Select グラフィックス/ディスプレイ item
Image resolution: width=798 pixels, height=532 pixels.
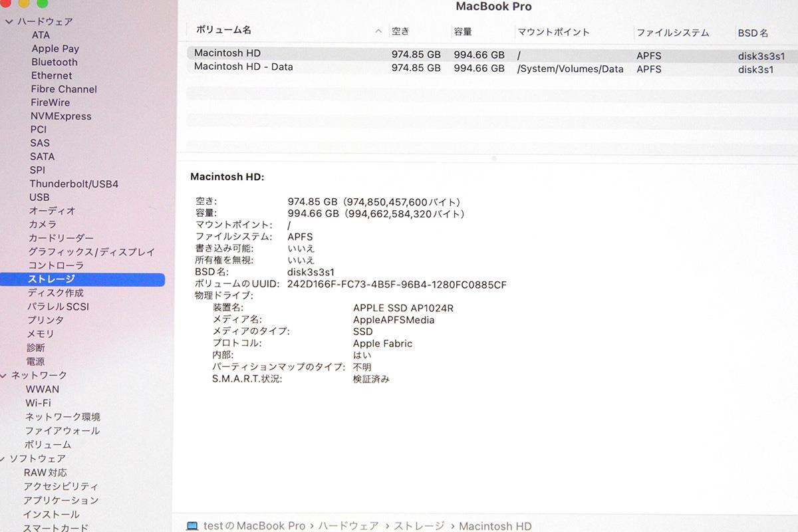coord(91,252)
